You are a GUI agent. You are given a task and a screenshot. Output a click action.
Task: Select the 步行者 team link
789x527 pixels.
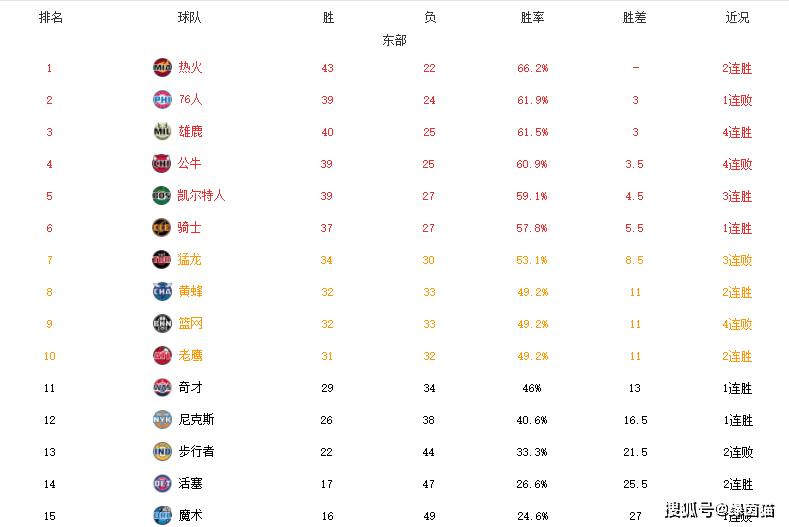point(196,451)
